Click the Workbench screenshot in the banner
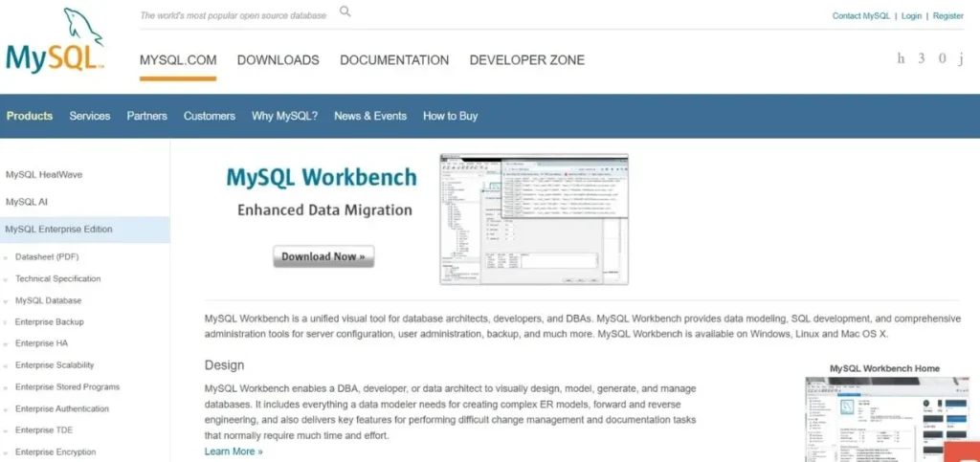 (x=534, y=219)
